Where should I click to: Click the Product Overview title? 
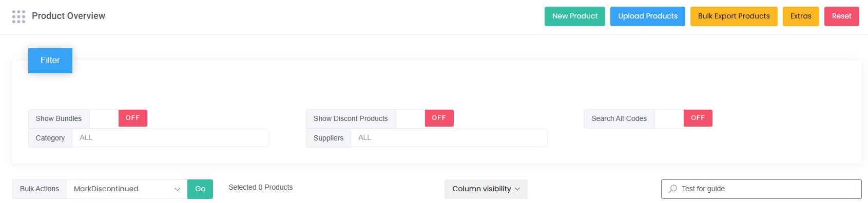pos(68,16)
